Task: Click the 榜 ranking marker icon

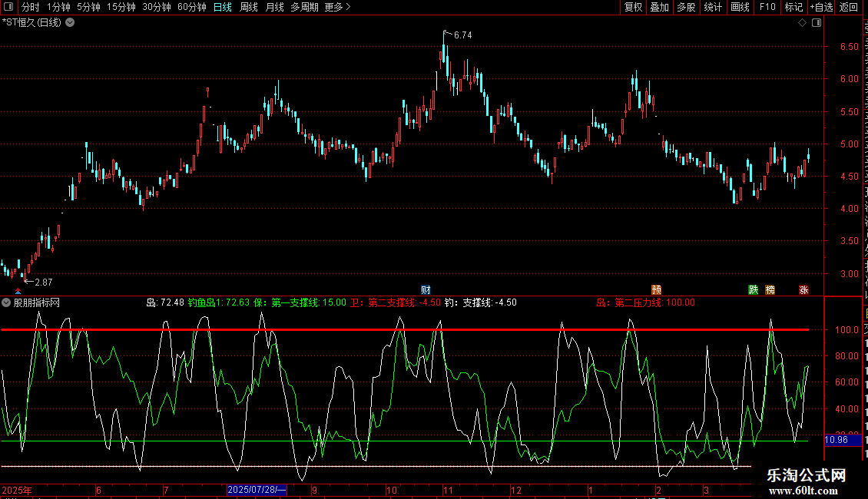Action: click(x=770, y=290)
